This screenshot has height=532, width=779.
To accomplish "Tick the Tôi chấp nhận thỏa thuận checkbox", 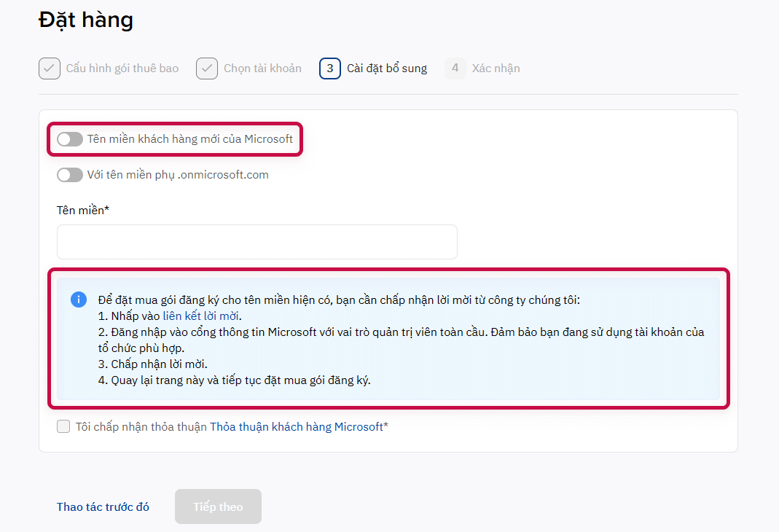I will tap(63, 426).
